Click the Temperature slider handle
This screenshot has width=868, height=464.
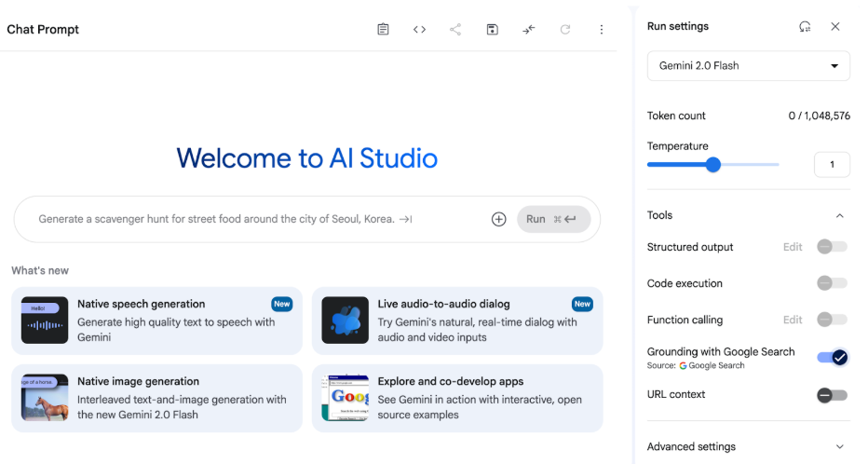click(x=713, y=164)
